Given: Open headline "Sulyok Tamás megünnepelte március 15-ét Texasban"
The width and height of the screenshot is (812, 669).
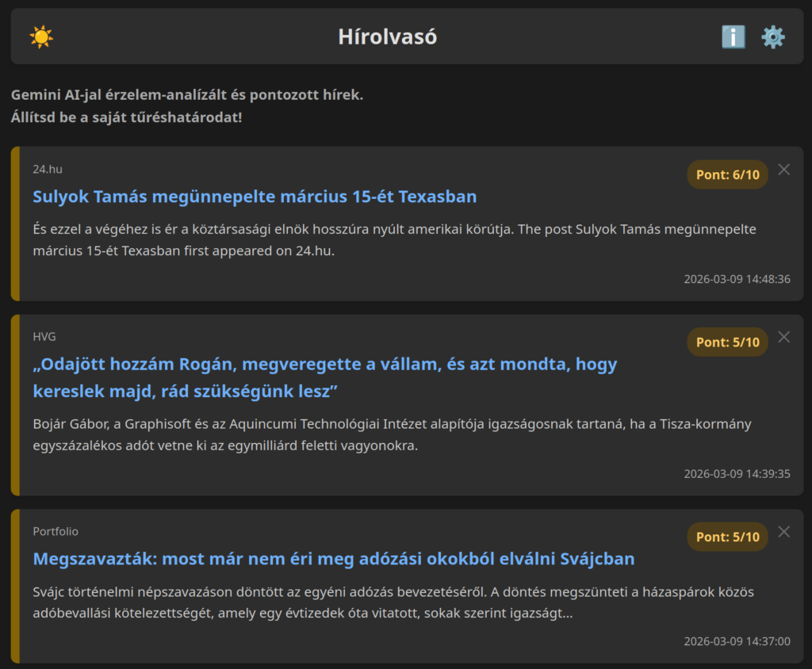Looking at the screenshot, I should [255, 197].
